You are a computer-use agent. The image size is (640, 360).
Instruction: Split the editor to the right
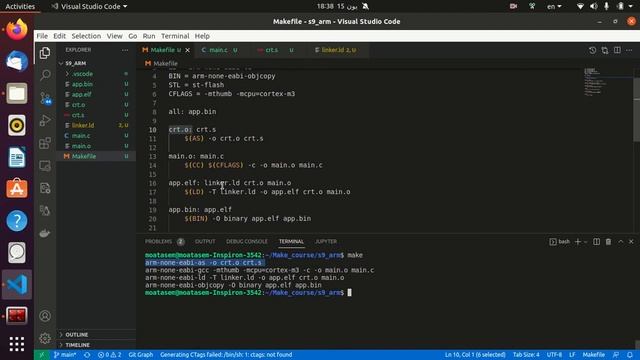[x=617, y=50]
